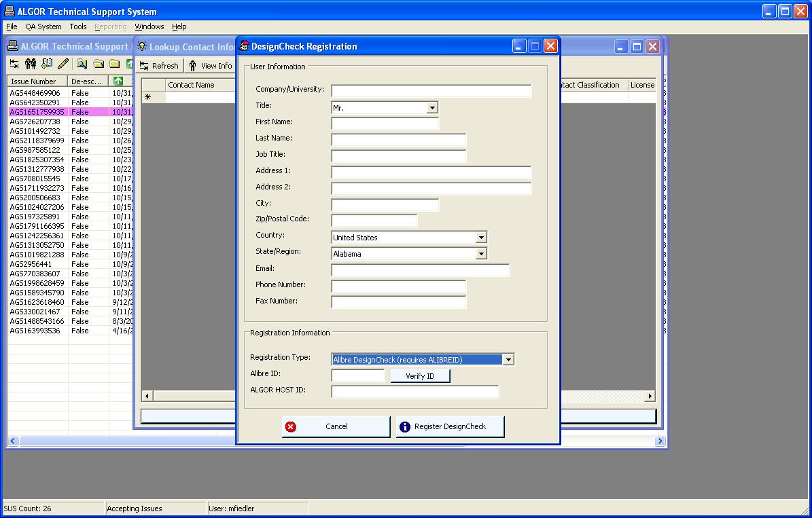
Task: Click the closed yellow folder icon in toolbar
Action: (114, 64)
